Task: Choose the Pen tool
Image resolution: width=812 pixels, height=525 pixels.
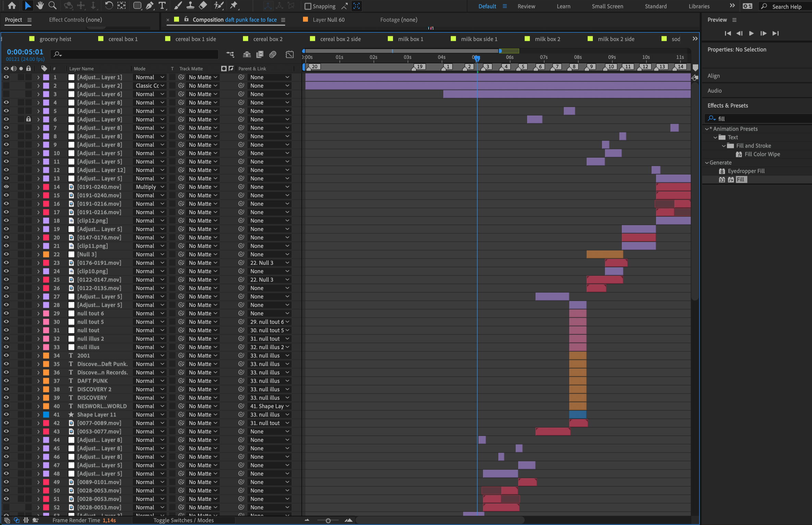Action: [x=149, y=5]
